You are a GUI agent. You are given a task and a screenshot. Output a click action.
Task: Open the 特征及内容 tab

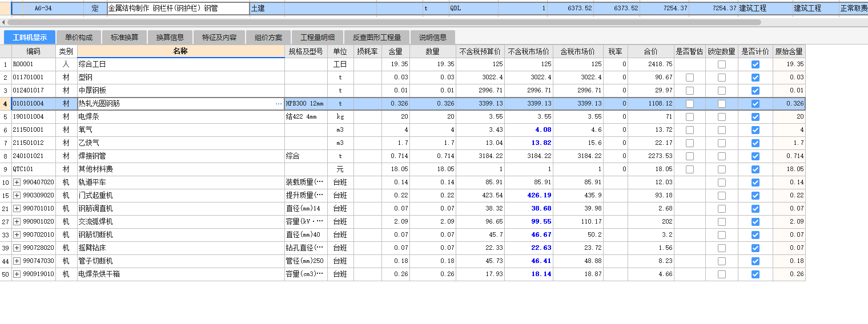tap(219, 38)
